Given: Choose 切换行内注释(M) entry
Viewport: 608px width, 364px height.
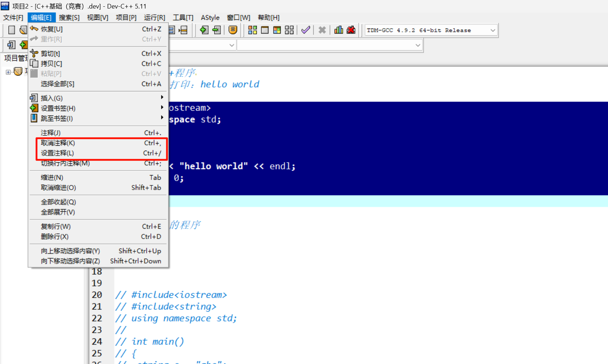Looking at the screenshot, I should (98, 163).
